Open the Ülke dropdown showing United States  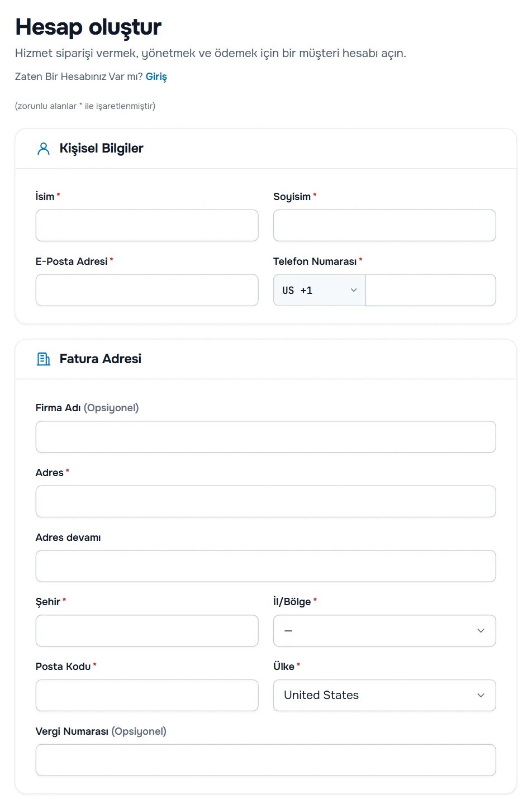pyautogui.click(x=384, y=695)
